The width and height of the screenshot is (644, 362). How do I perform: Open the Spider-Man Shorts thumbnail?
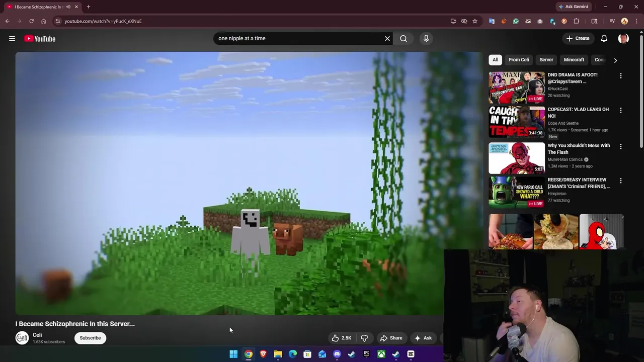601,232
